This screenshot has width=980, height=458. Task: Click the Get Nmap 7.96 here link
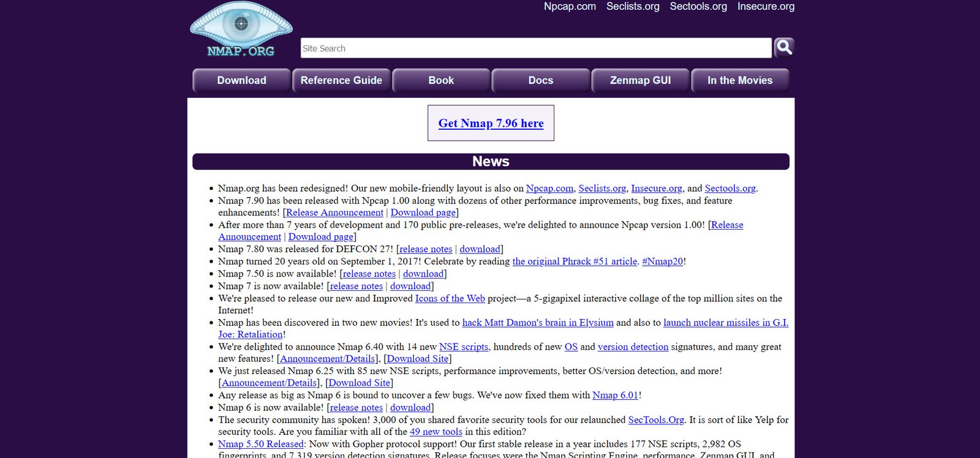(491, 123)
